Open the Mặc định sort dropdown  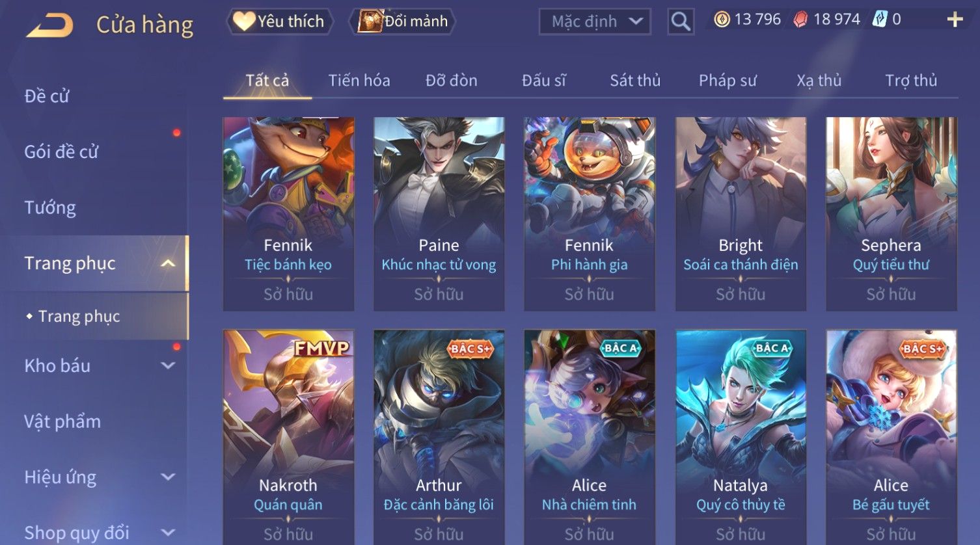595,21
